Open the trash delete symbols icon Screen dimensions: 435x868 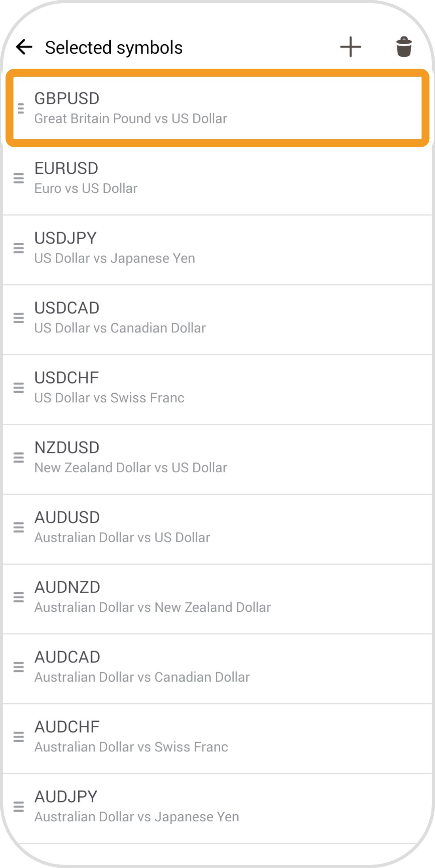point(403,47)
